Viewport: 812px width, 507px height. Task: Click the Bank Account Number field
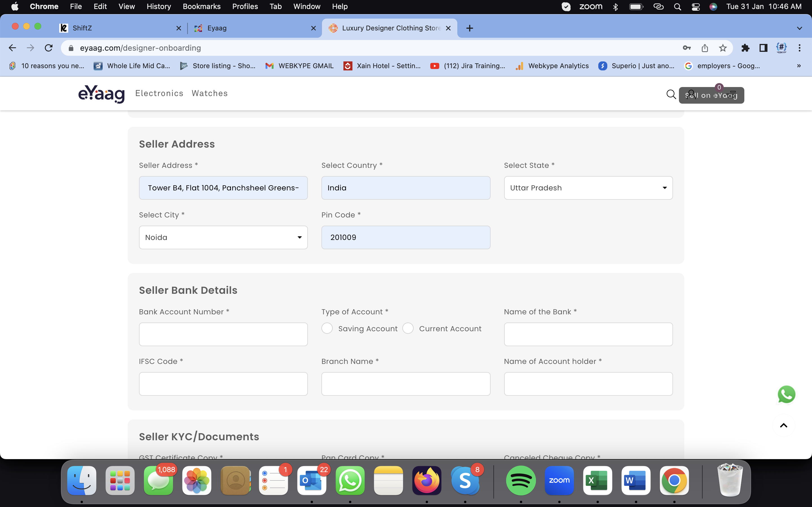pos(223,334)
